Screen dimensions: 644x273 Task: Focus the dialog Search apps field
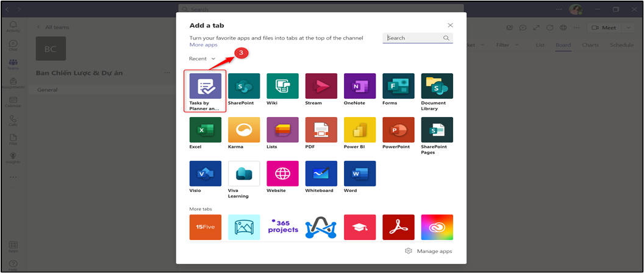tap(418, 38)
